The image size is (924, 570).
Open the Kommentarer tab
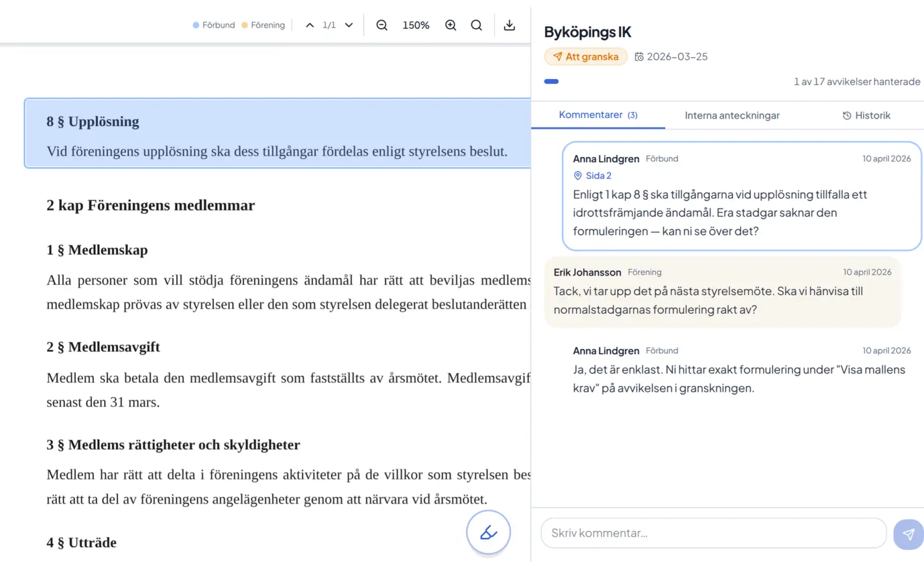pyautogui.click(x=597, y=115)
